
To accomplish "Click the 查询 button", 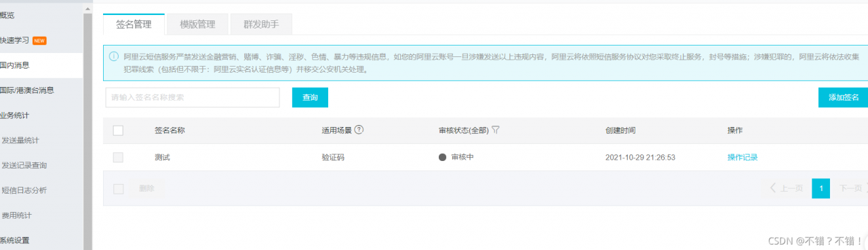I will pos(310,97).
